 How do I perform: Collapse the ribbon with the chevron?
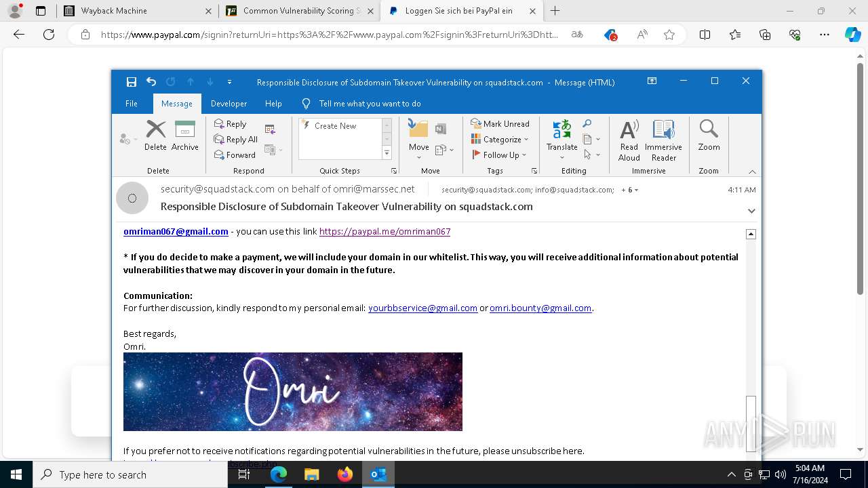[752, 171]
